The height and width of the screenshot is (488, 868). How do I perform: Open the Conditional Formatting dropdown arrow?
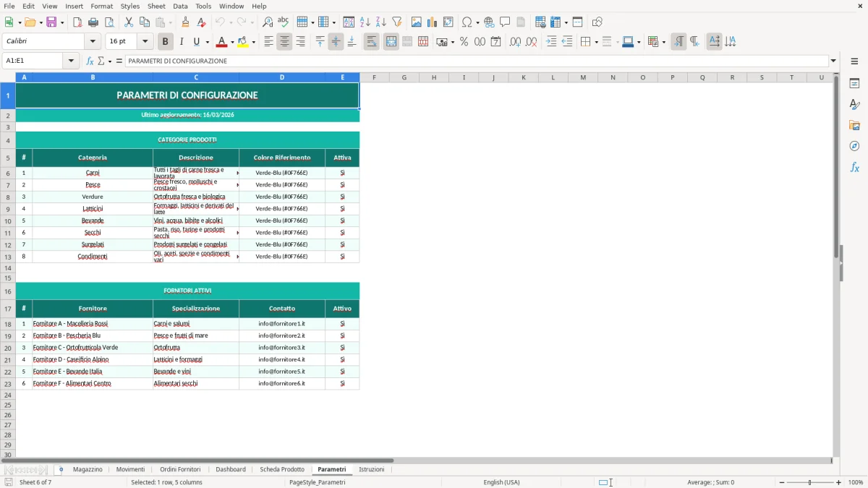(x=663, y=42)
